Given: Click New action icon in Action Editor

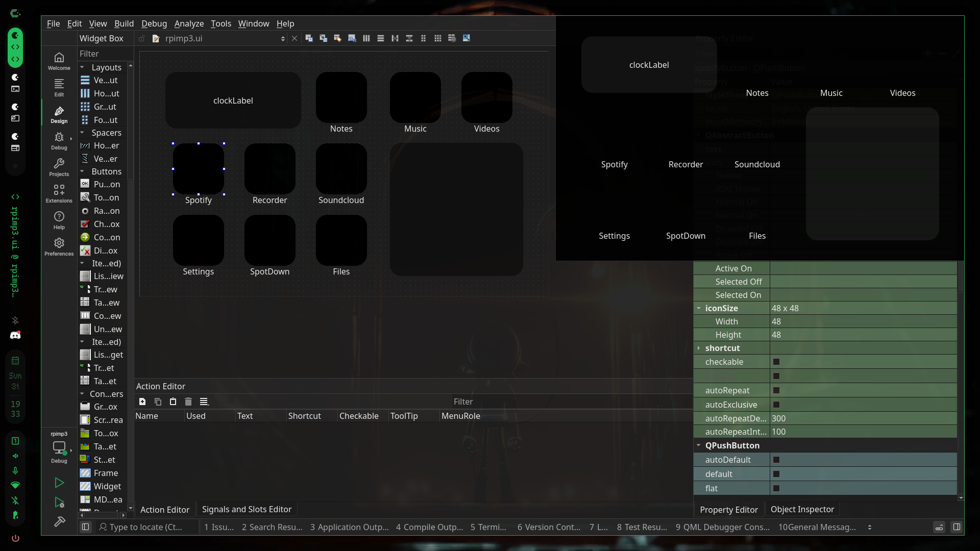Looking at the screenshot, I should pyautogui.click(x=142, y=402).
